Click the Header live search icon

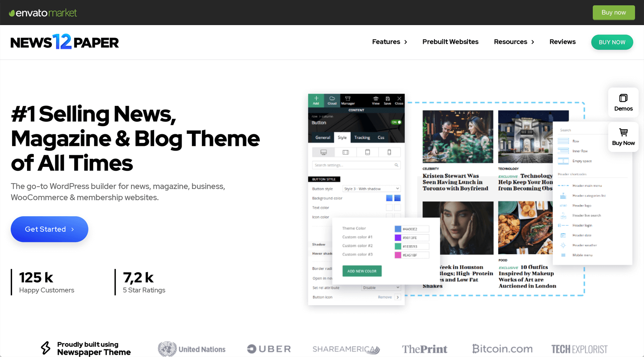[563, 215]
